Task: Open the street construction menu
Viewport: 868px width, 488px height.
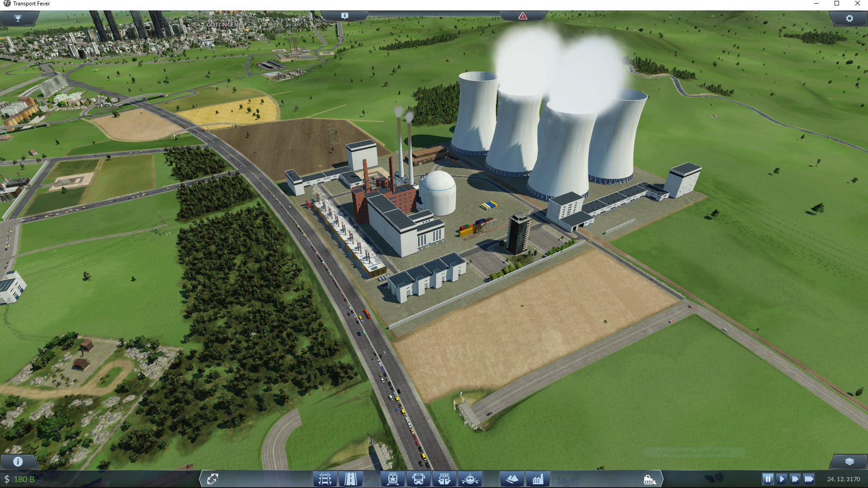Action: click(x=350, y=479)
